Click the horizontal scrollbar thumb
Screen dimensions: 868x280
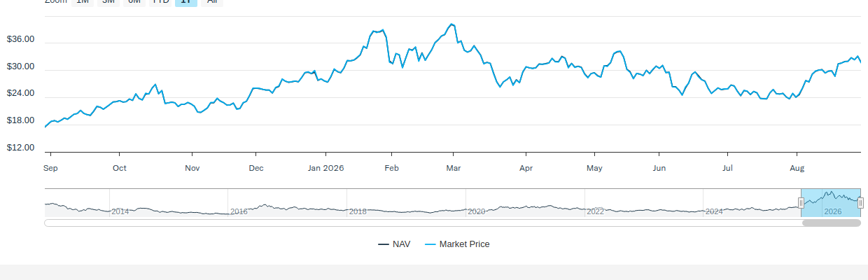(831, 223)
